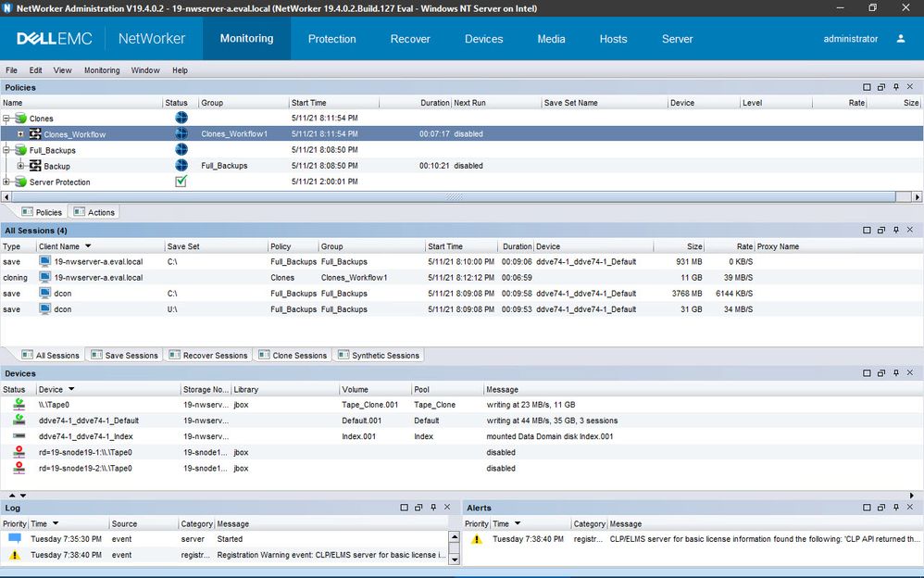Go to the Protection section
Viewport: 924px width, 578px height.
tap(331, 39)
